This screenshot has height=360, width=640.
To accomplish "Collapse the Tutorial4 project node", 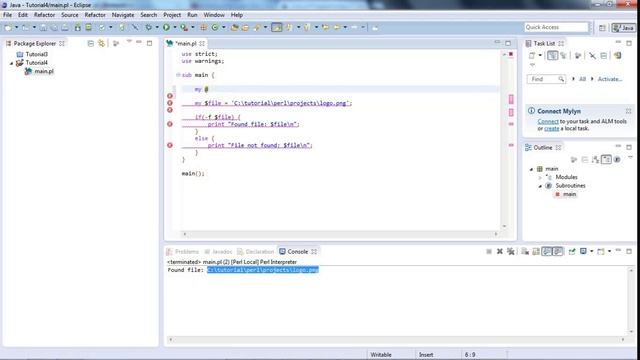I will 12,63.
